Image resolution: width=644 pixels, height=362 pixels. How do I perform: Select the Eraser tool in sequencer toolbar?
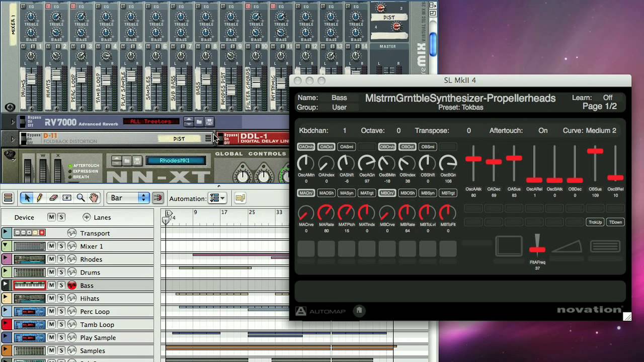(53, 198)
